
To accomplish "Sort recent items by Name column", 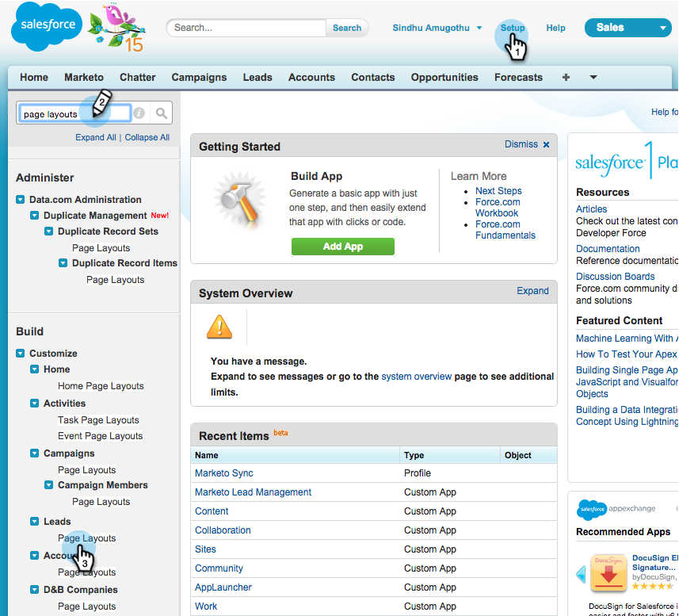I will (x=207, y=455).
